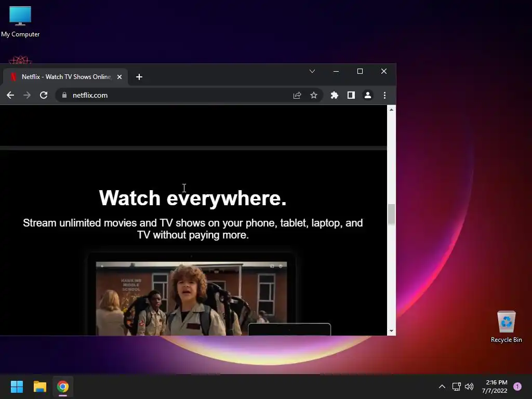The height and width of the screenshot is (399, 532).
Task: Open File Explorer from the taskbar
Action: click(x=39, y=387)
